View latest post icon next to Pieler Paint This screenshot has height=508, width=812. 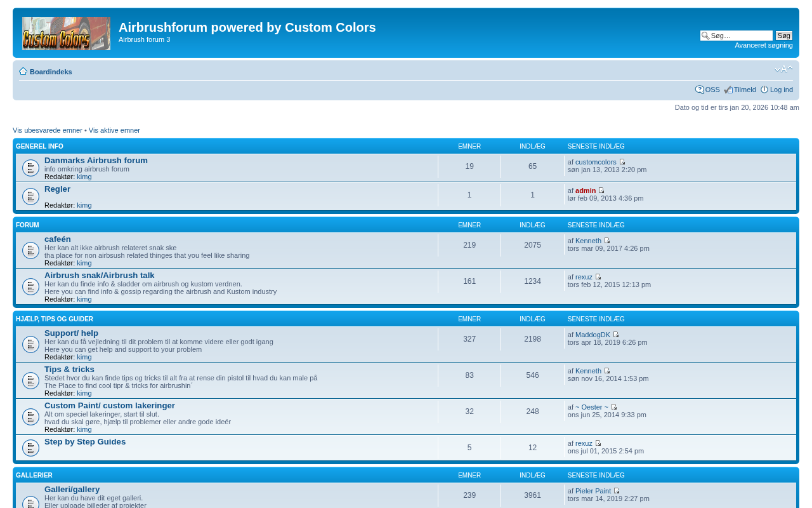pyautogui.click(x=617, y=491)
